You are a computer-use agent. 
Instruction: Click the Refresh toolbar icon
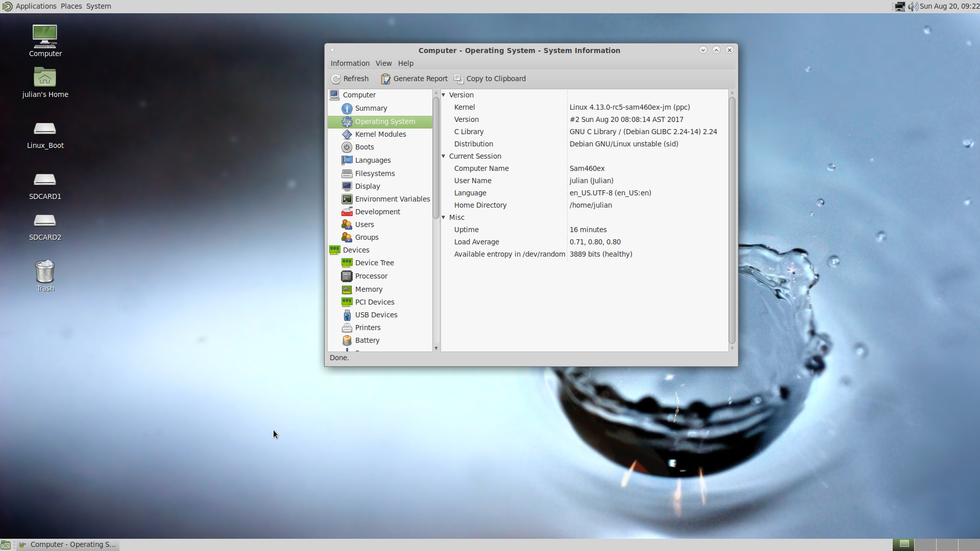pyautogui.click(x=336, y=79)
